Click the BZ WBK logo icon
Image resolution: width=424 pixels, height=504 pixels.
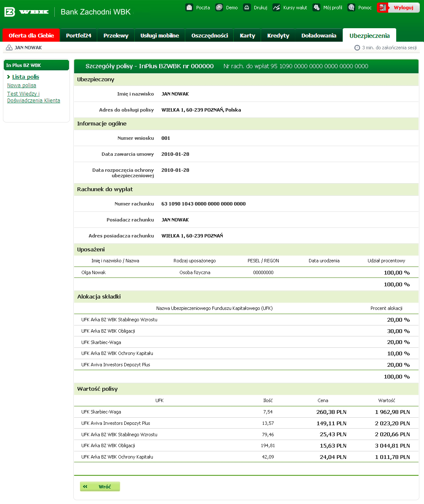coord(10,12)
